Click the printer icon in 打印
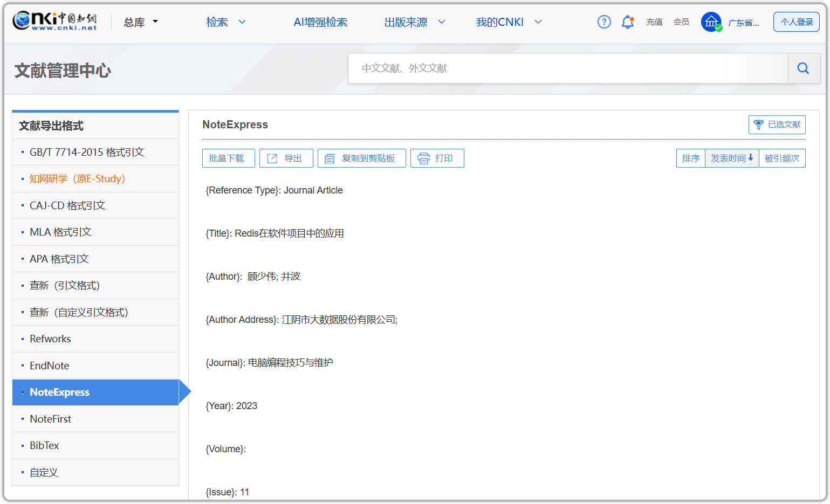The image size is (830, 504). (x=424, y=158)
